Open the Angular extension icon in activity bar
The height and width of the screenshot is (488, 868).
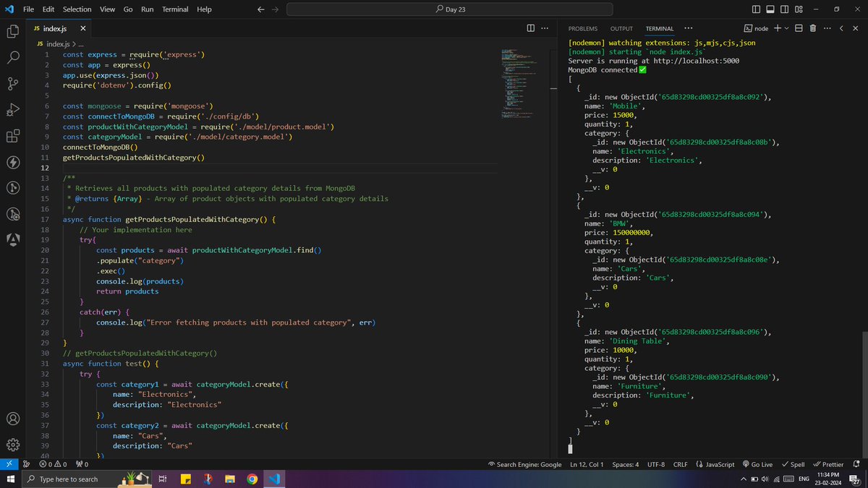pos(12,240)
